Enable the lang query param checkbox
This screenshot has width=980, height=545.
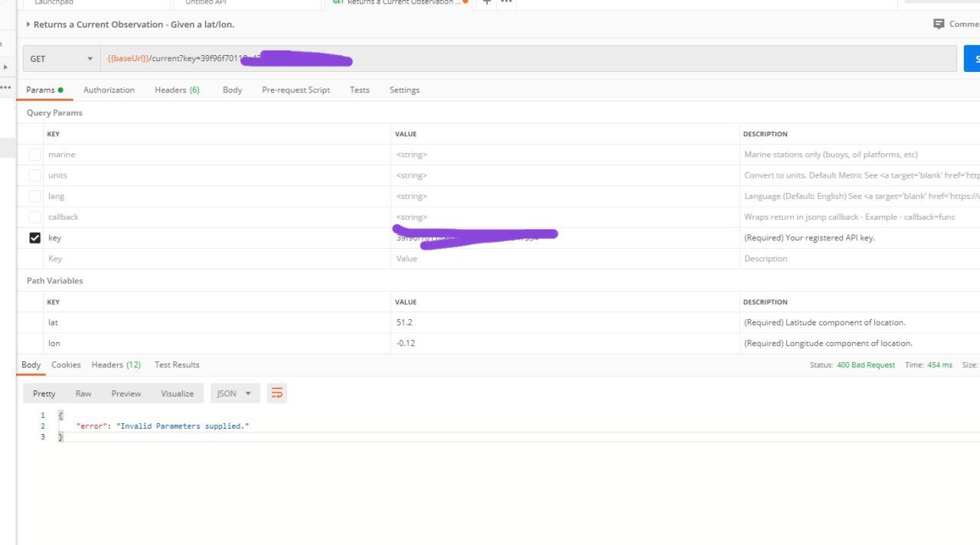tap(34, 196)
